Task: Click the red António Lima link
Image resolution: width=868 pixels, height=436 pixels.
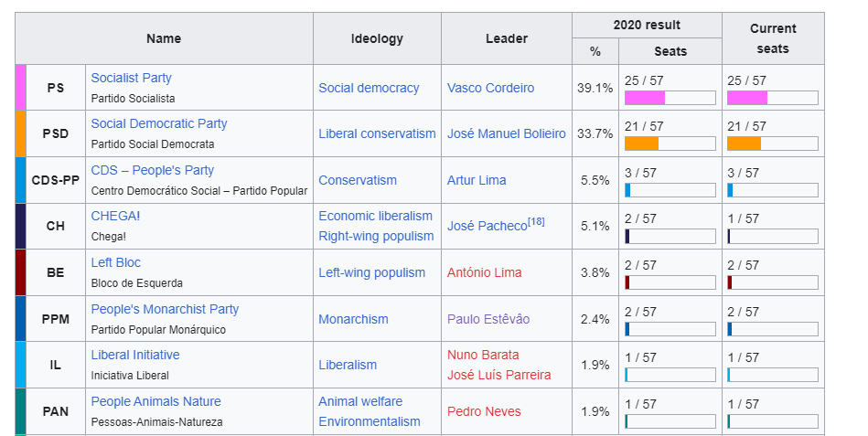Action: point(484,272)
